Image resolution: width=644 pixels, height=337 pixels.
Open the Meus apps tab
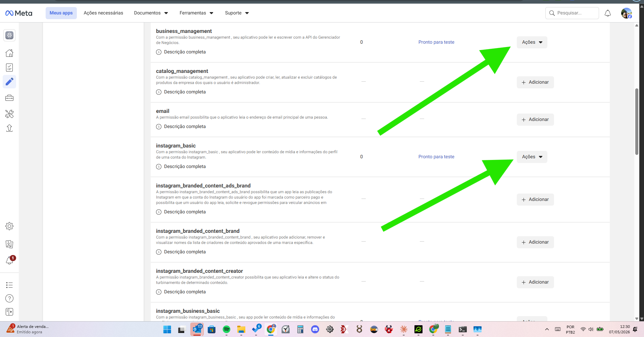61,13
